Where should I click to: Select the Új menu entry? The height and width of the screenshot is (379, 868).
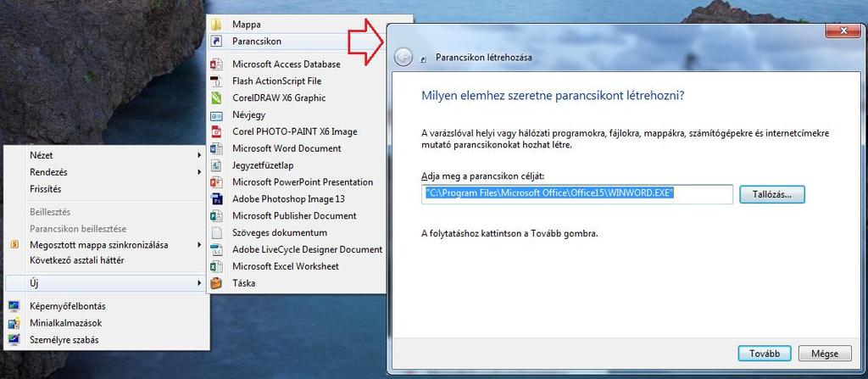tap(106, 284)
